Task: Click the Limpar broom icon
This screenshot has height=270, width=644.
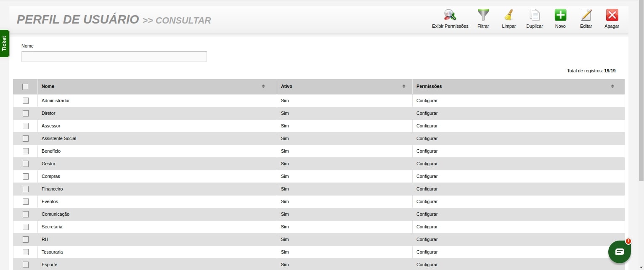Action: 509,16
